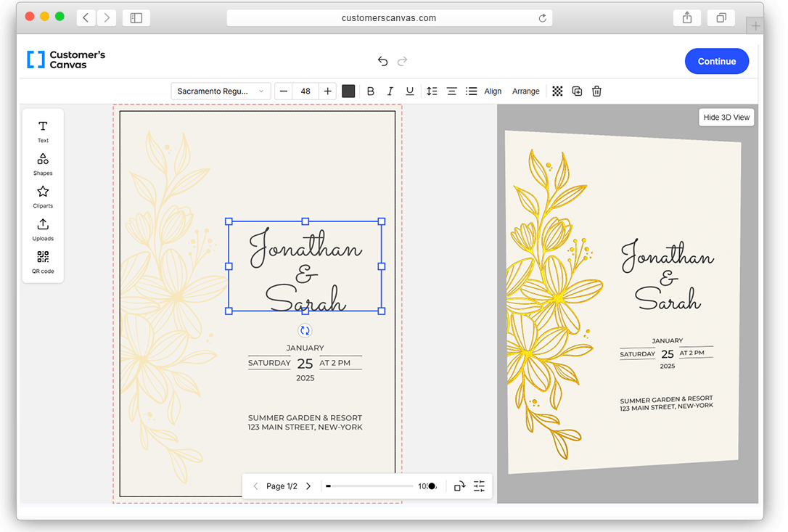This screenshot has height=532, width=788.
Task: Undo the last action
Action: click(x=382, y=62)
